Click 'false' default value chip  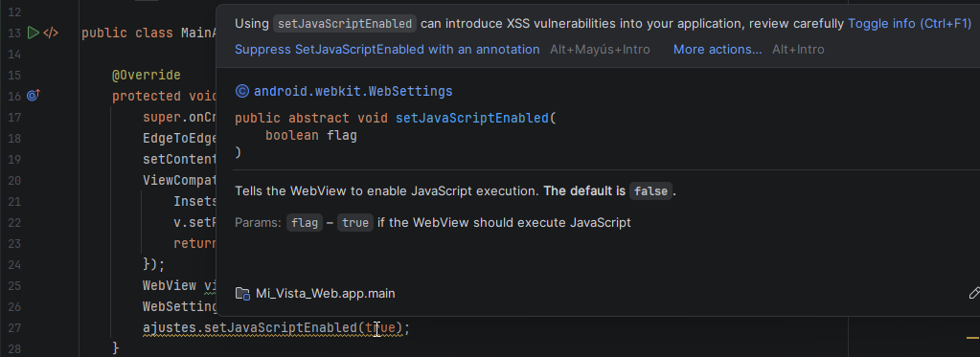pos(650,191)
